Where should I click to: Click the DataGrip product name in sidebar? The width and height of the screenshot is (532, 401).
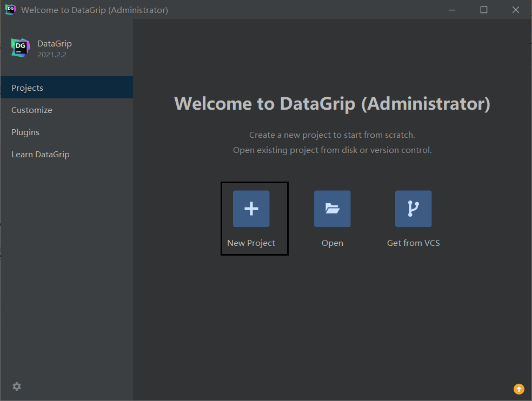click(x=54, y=44)
